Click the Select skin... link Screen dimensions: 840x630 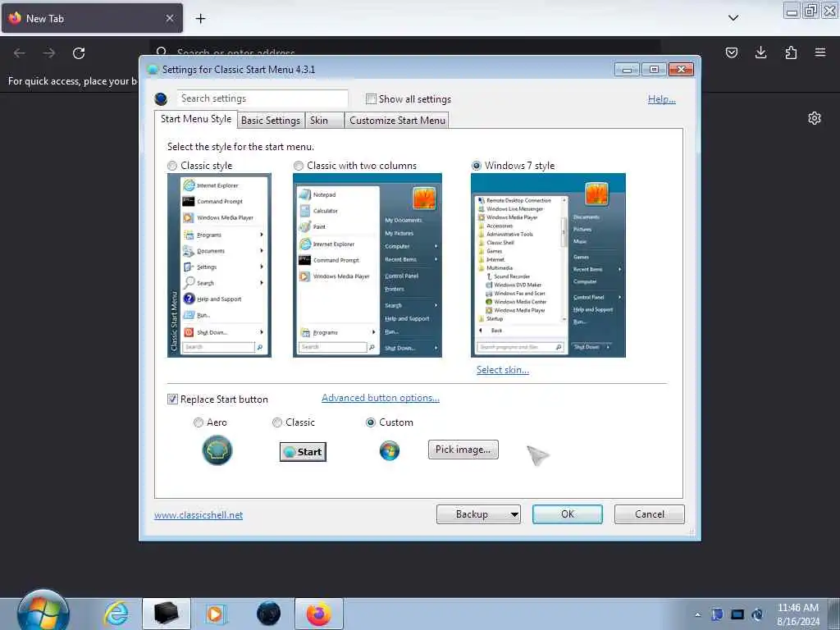[503, 370]
